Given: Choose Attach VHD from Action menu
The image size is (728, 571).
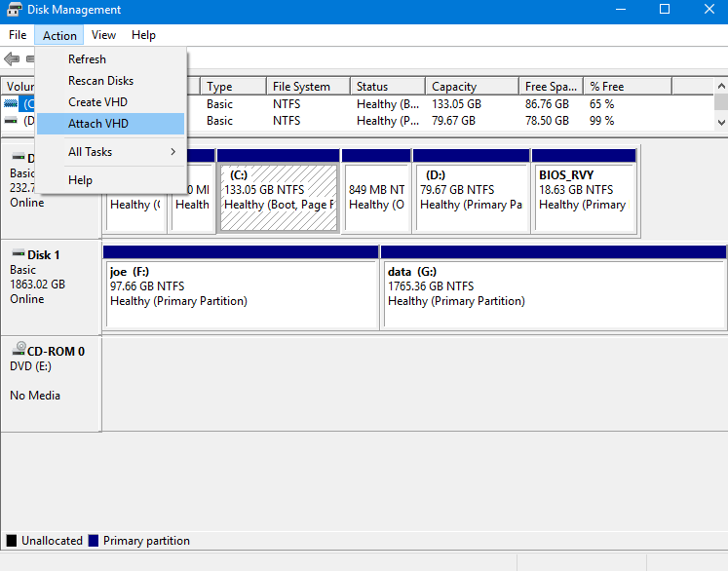Looking at the screenshot, I should click(x=98, y=124).
